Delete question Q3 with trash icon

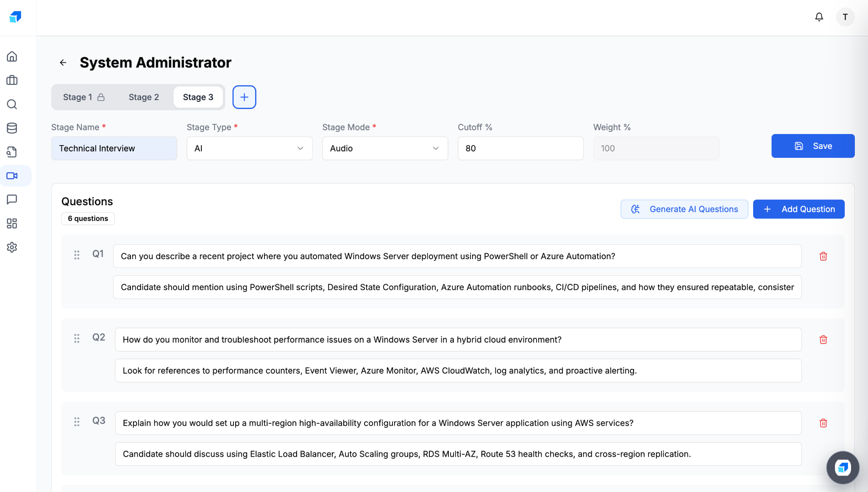point(823,423)
